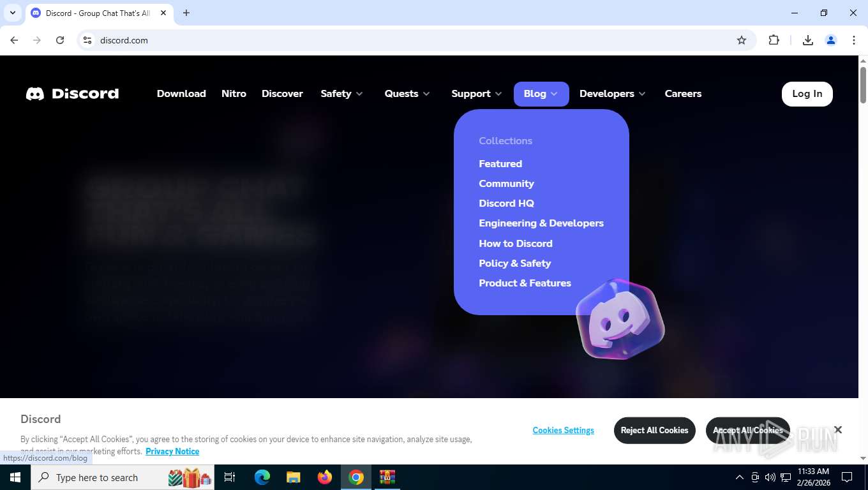868x490 pixels.
Task: Open Cookies Settings link
Action: click(563, 430)
